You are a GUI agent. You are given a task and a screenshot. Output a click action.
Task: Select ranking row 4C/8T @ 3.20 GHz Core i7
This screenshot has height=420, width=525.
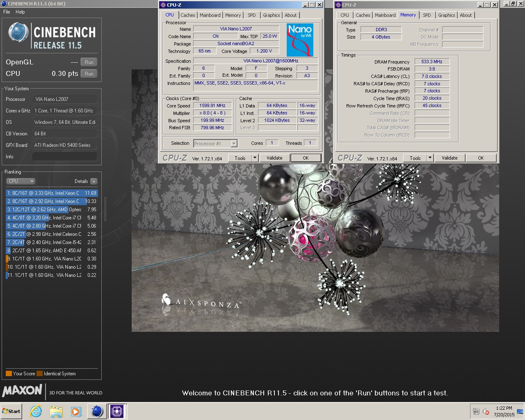click(x=52, y=218)
